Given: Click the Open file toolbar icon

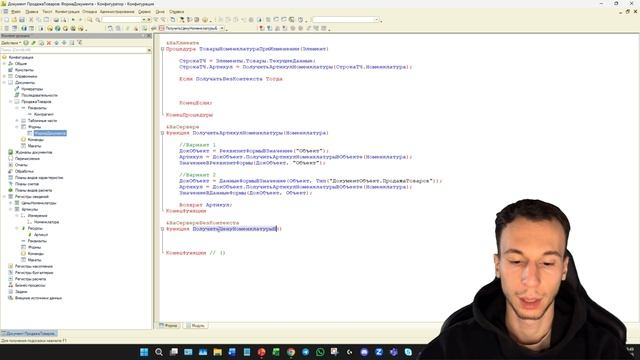Looking at the screenshot, I should [x=14, y=20].
